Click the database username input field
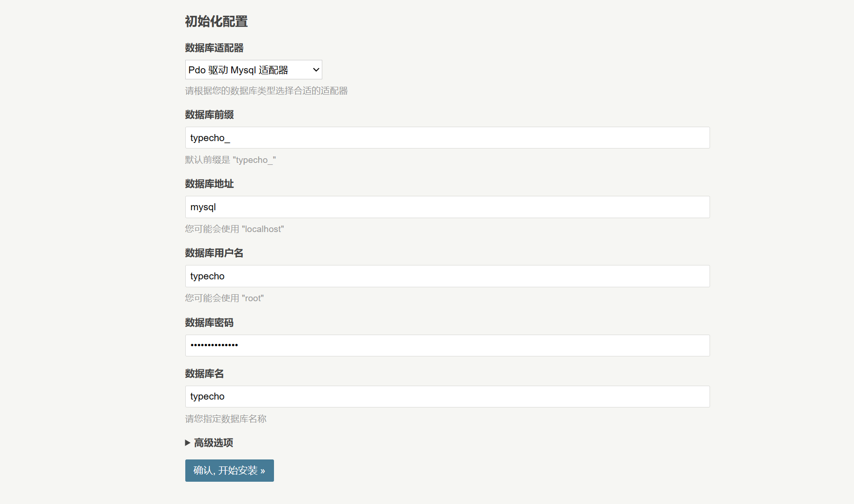854x504 pixels. click(x=447, y=276)
